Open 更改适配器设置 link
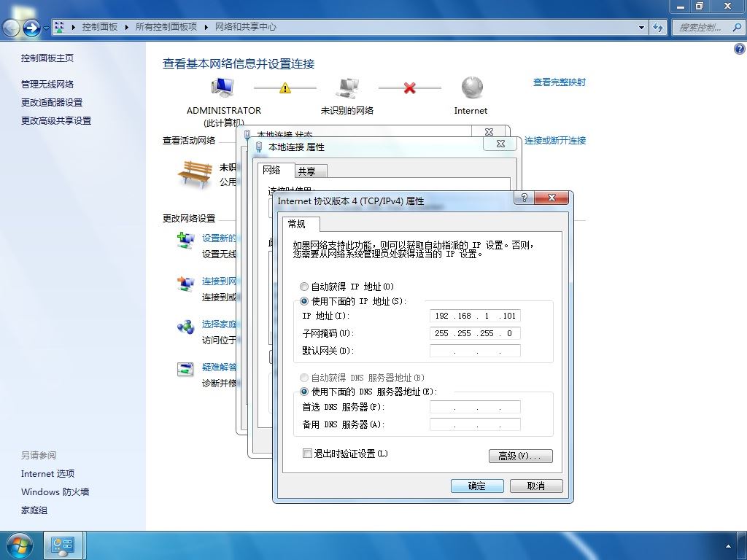This screenshot has width=747, height=560. (52, 102)
